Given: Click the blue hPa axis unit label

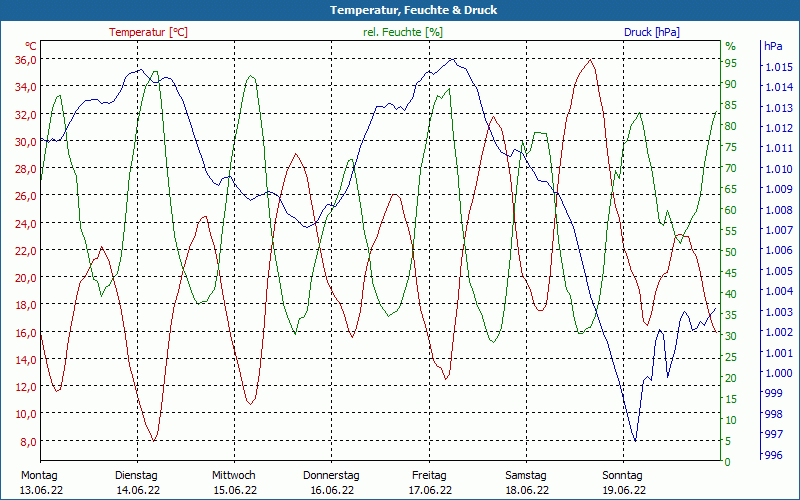Looking at the screenshot, I should click(773, 46).
